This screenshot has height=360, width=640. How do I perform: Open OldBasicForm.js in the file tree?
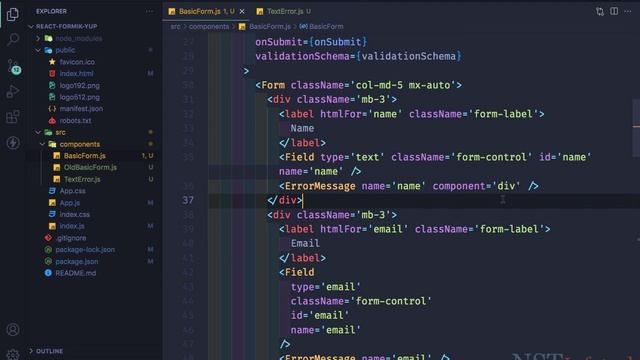[90, 167]
